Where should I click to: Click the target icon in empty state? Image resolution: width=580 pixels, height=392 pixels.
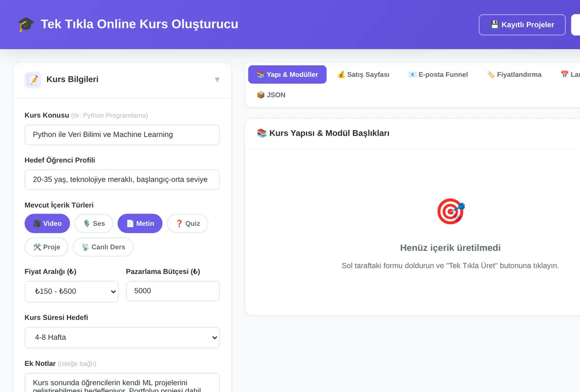(x=450, y=212)
